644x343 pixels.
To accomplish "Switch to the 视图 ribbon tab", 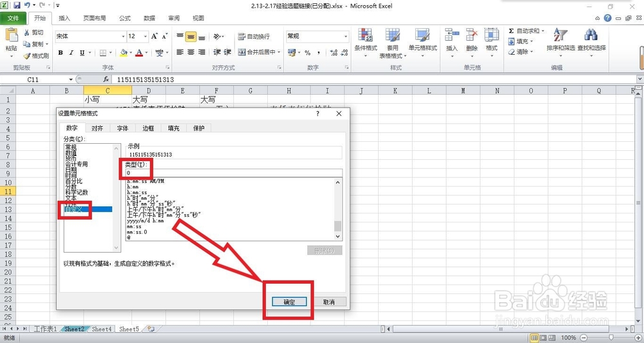I will coord(198,18).
